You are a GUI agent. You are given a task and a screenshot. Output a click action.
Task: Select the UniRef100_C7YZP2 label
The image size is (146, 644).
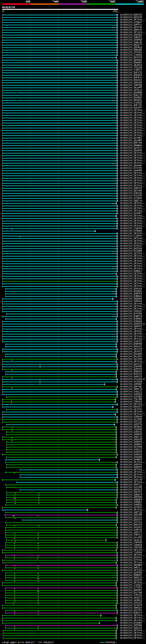click(x=131, y=588)
